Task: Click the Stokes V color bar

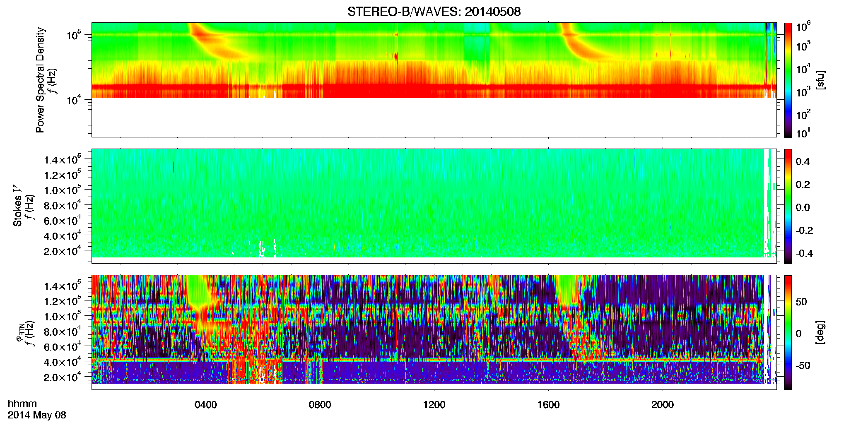Action: 788,206
